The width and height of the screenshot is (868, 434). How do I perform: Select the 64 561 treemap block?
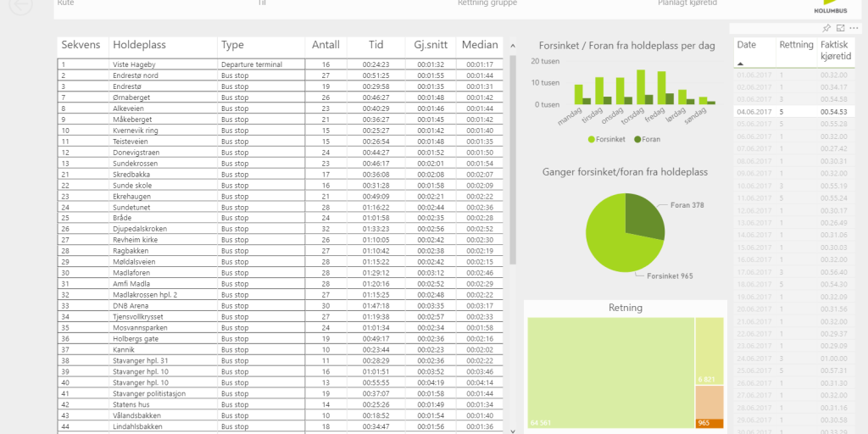coord(611,373)
